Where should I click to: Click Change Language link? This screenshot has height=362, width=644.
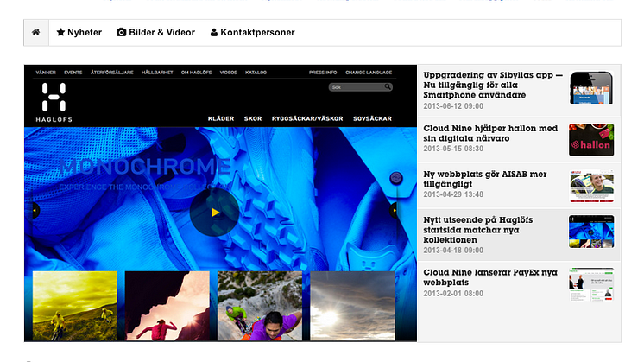pyautogui.click(x=369, y=73)
